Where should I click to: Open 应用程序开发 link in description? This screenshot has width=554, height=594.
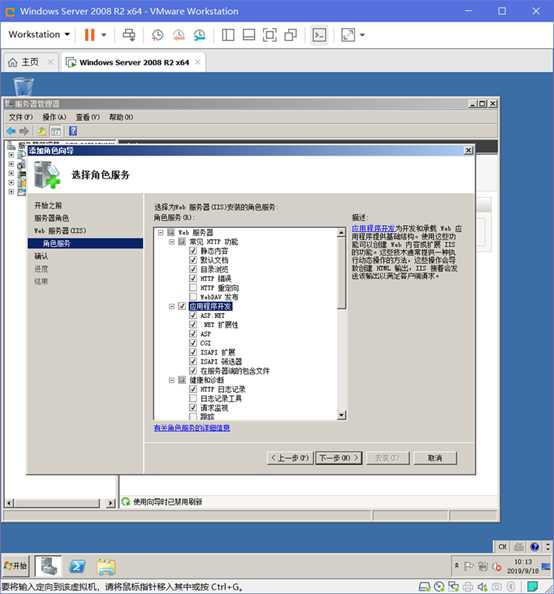[373, 228]
